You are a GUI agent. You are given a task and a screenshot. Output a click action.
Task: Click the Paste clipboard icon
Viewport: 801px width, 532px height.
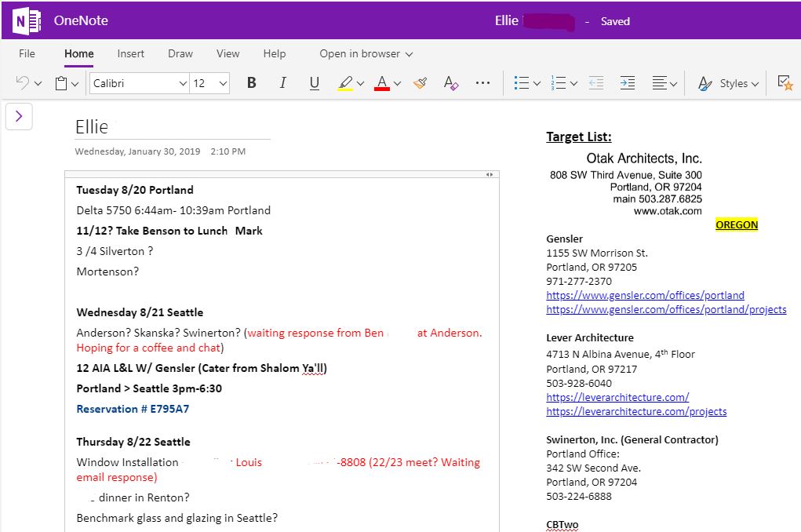(x=61, y=83)
